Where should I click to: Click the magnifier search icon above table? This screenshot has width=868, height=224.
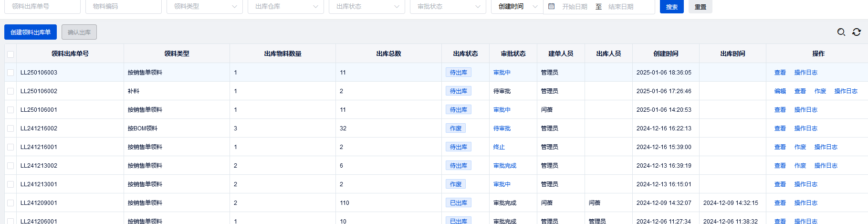point(841,32)
